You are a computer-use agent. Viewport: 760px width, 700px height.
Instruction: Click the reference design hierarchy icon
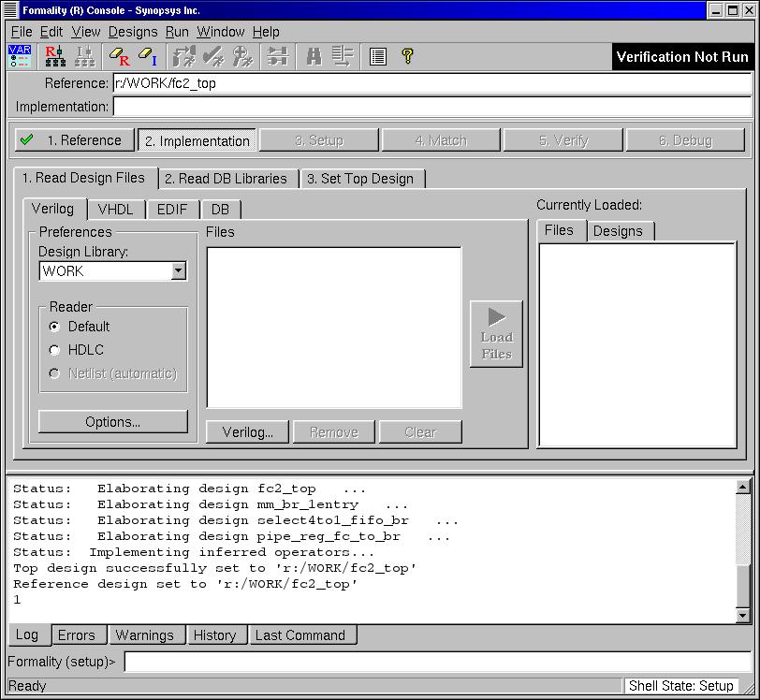coord(55,56)
